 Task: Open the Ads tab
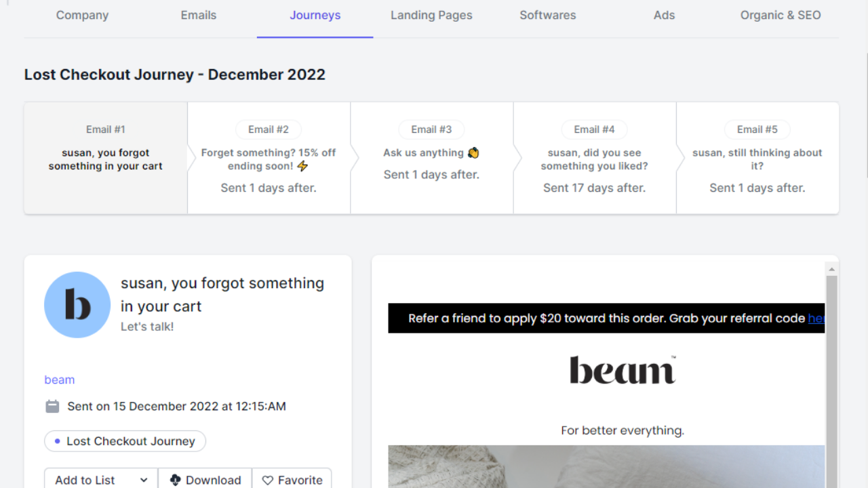pos(665,15)
